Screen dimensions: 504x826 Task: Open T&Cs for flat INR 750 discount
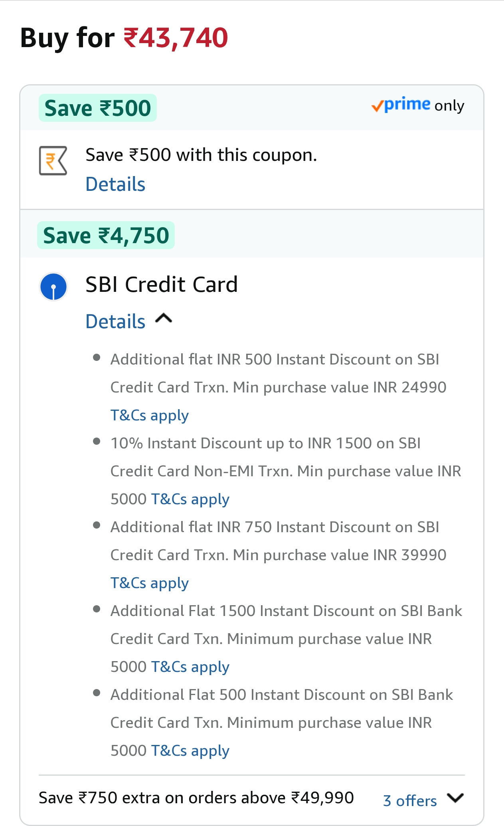149,583
